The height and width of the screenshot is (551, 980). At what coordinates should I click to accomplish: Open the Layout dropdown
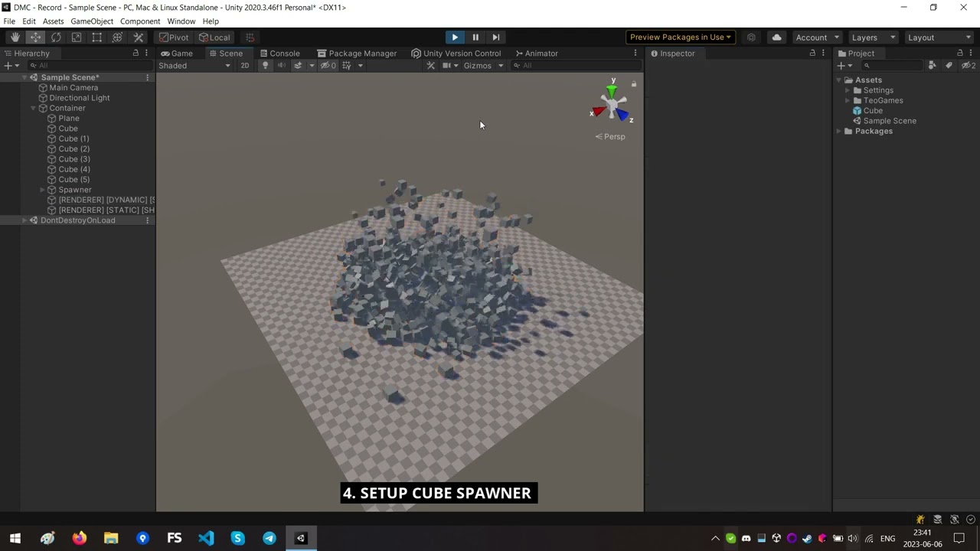(x=939, y=37)
